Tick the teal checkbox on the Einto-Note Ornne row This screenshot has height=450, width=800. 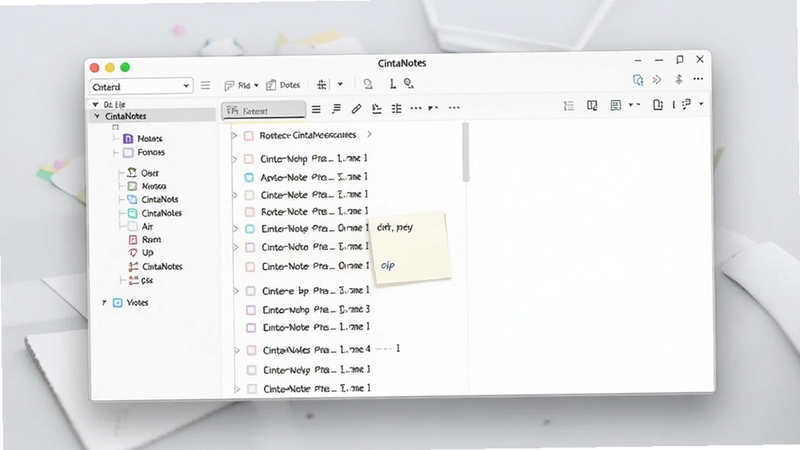(249, 229)
